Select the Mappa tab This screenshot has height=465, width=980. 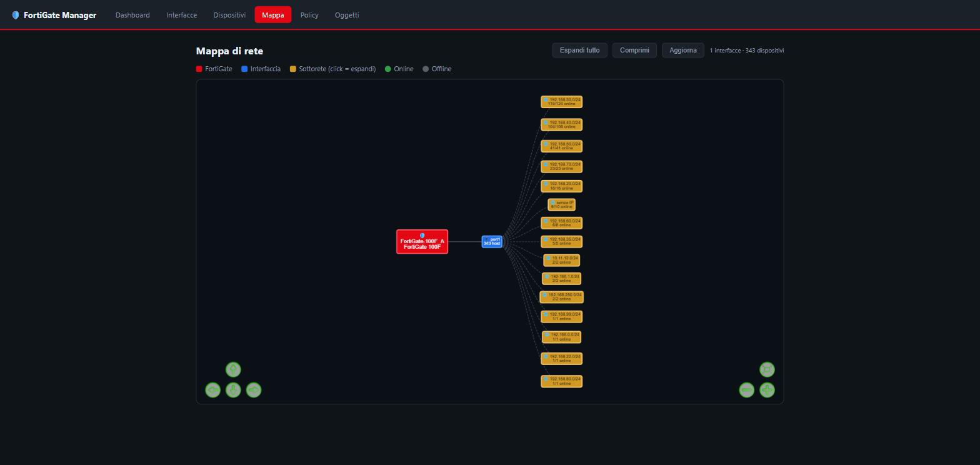[x=273, y=15]
